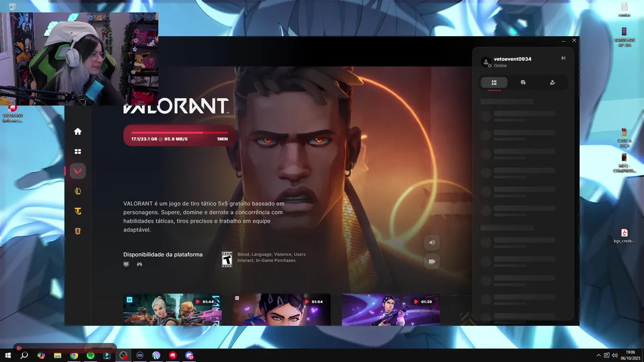Open Legends of Runeterra from the sidebar
This screenshot has width=644, height=362.
77,231
